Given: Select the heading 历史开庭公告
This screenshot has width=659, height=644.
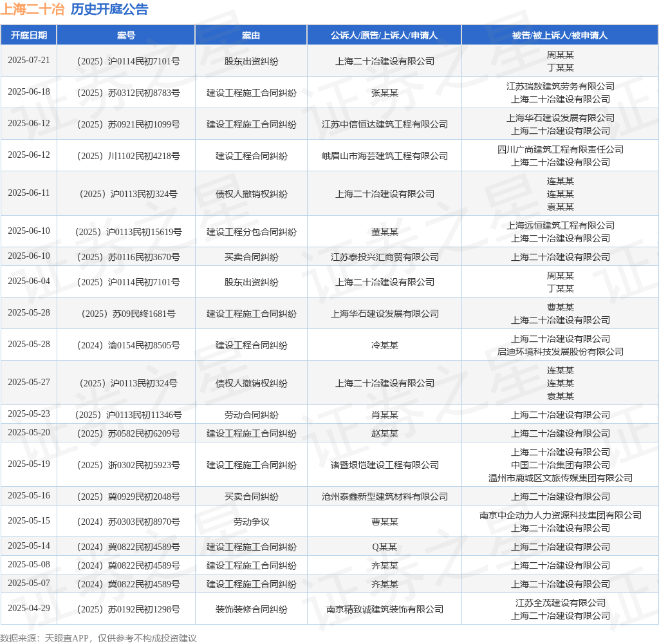Looking at the screenshot, I should (109, 9).
